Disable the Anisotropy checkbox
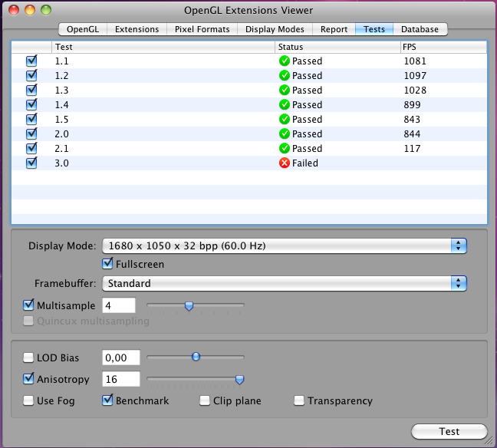 point(28,378)
